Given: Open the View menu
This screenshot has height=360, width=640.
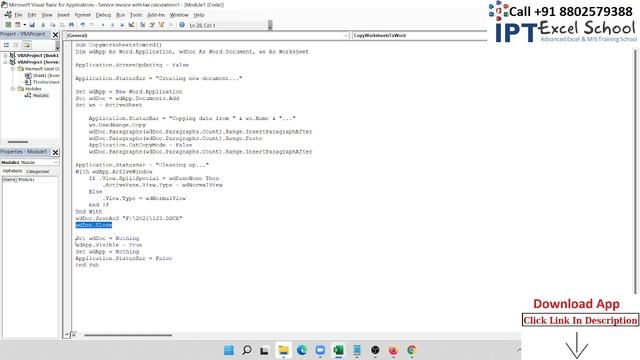Looking at the screenshot, I should pyautogui.click(x=47, y=15).
